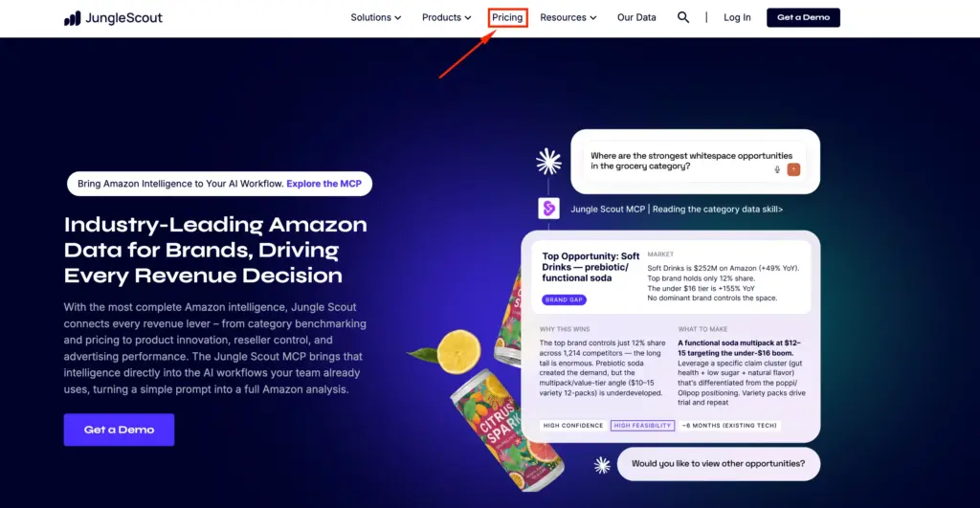Click 'Would you like to view other opportunities?' bubble

coord(718,464)
